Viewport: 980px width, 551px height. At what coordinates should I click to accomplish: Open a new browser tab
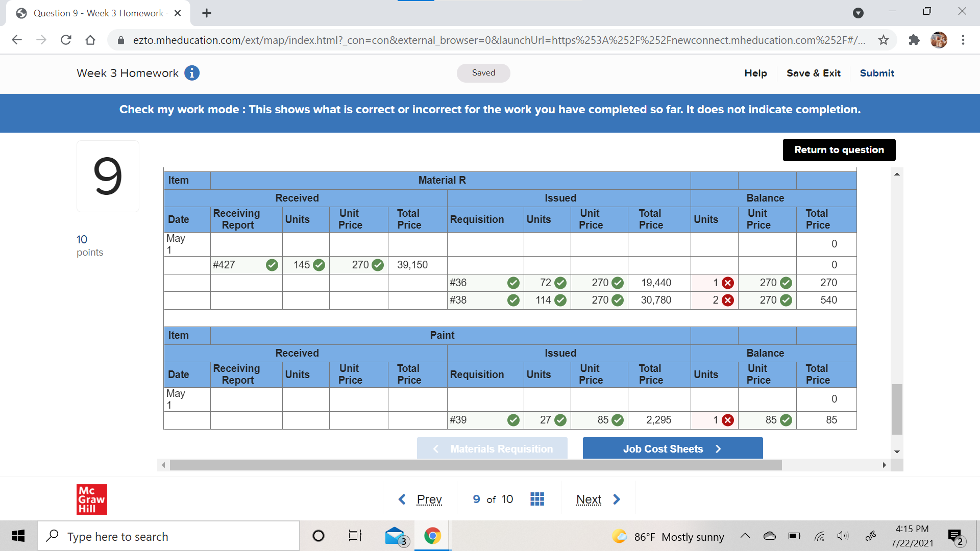click(x=206, y=13)
